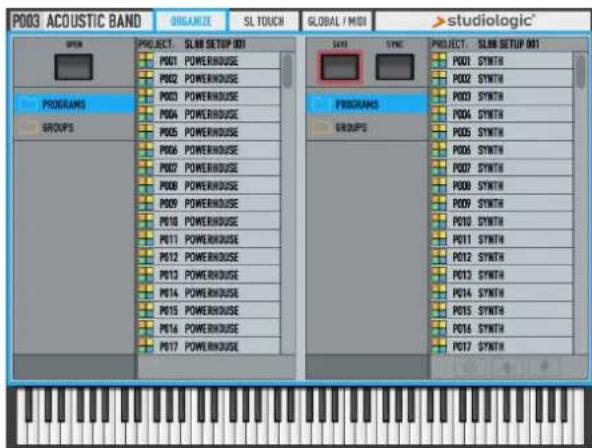Click the grid icon of right P014 SYNTH
This screenshot has height=448, width=592.
tap(439, 293)
